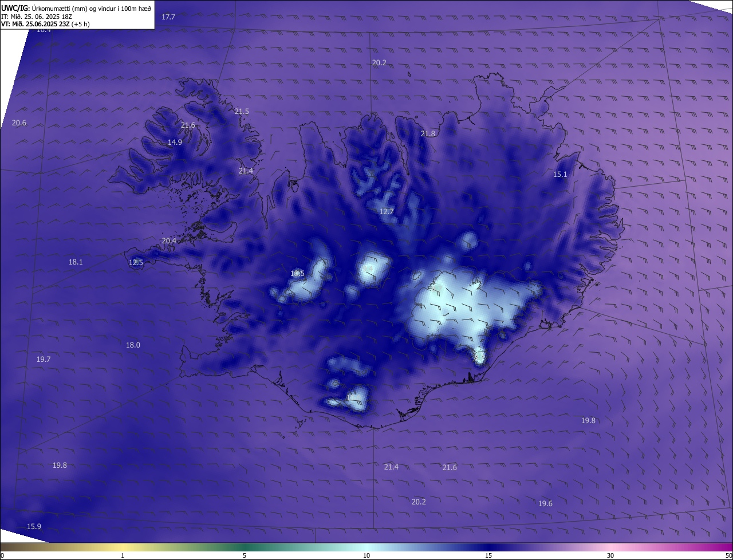Screen dimensions: 733x560
Task: Click the 5 label on the color scale
Action: [245, 555]
